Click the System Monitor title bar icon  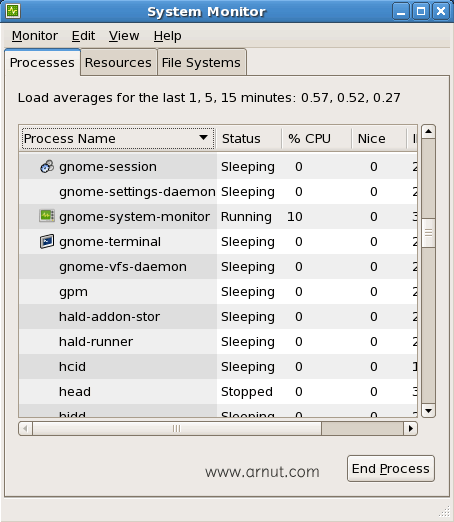click(13, 11)
